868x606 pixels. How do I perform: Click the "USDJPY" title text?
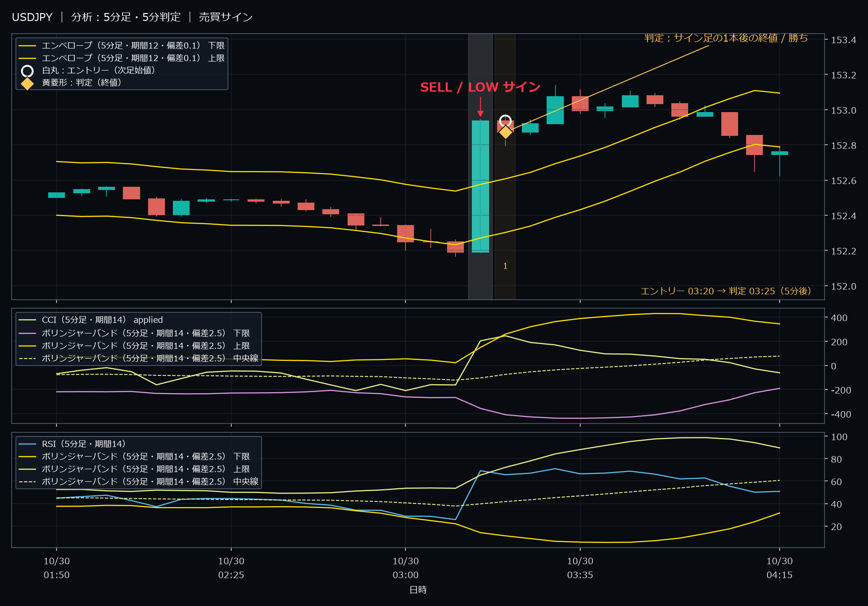tap(32, 17)
